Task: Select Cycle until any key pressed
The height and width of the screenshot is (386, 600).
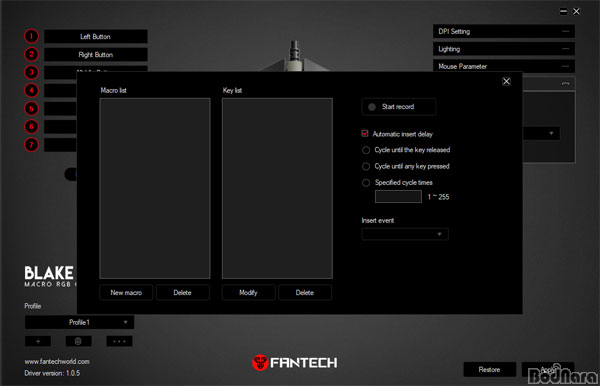Action: [366, 166]
